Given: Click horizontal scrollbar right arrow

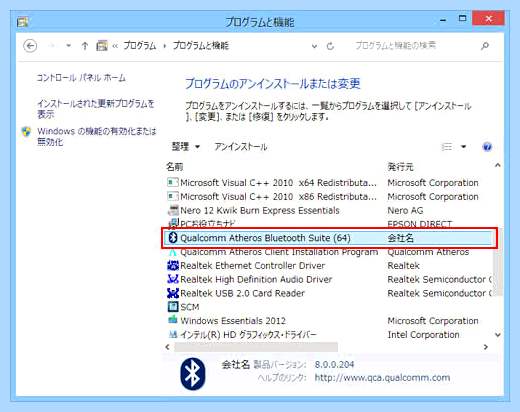Looking at the screenshot, I should pos(486,347).
